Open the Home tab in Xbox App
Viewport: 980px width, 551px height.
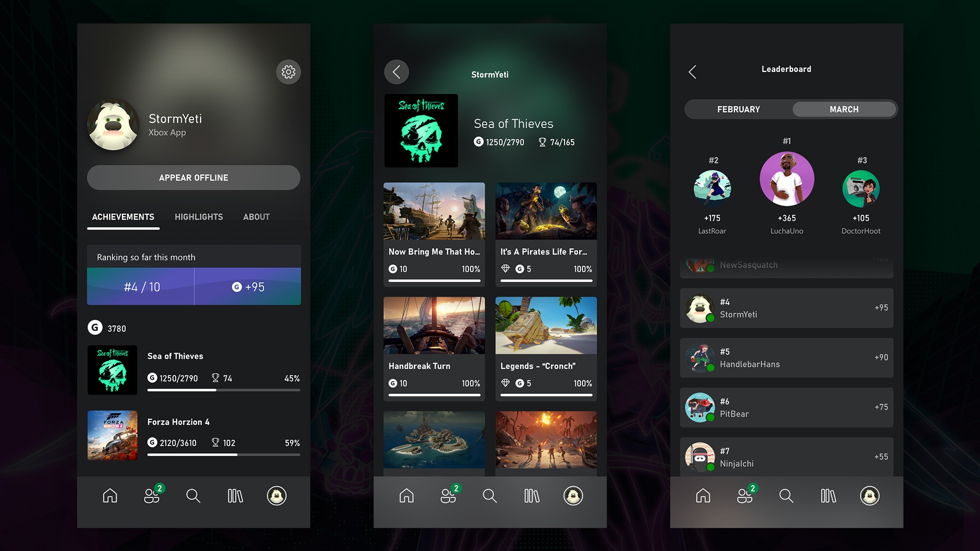click(111, 496)
